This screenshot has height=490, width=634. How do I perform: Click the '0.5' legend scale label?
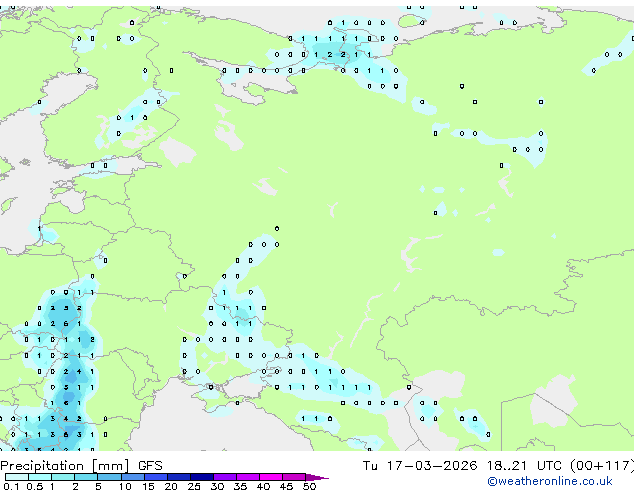pos(35,486)
